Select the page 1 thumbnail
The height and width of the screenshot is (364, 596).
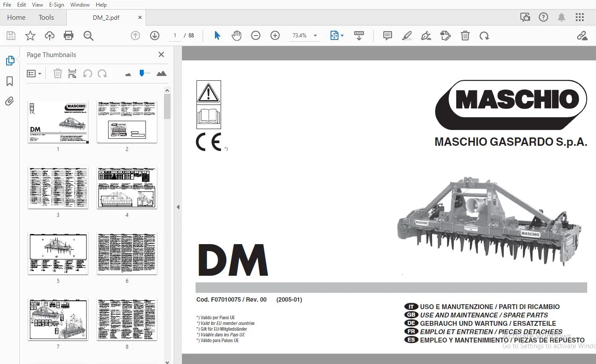(x=58, y=122)
